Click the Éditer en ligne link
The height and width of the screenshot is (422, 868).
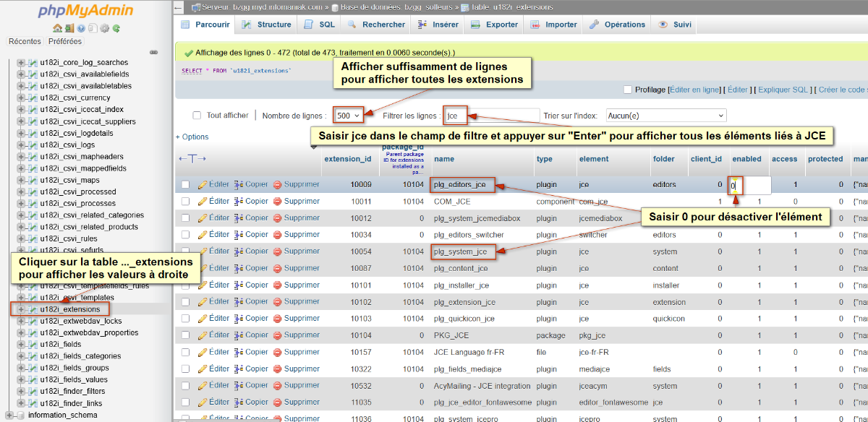tap(695, 90)
